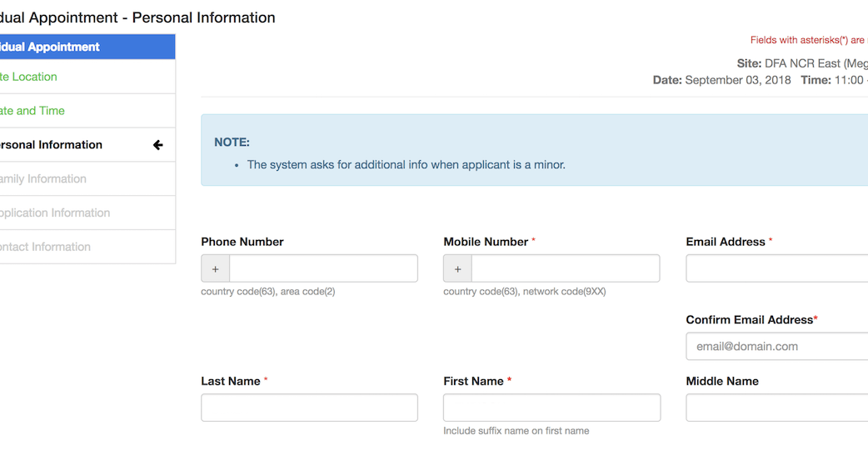Click the Confirm Email Address field

click(776, 347)
